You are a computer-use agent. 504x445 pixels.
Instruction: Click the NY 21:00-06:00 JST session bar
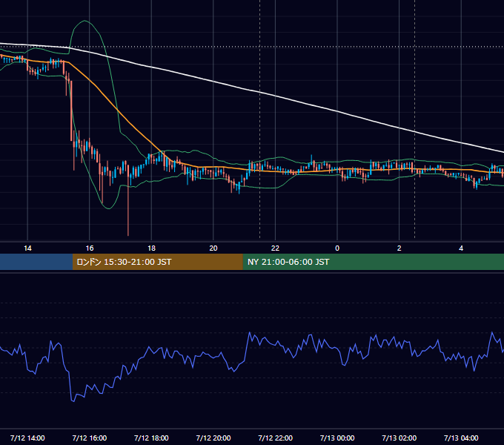pyautogui.click(x=373, y=262)
